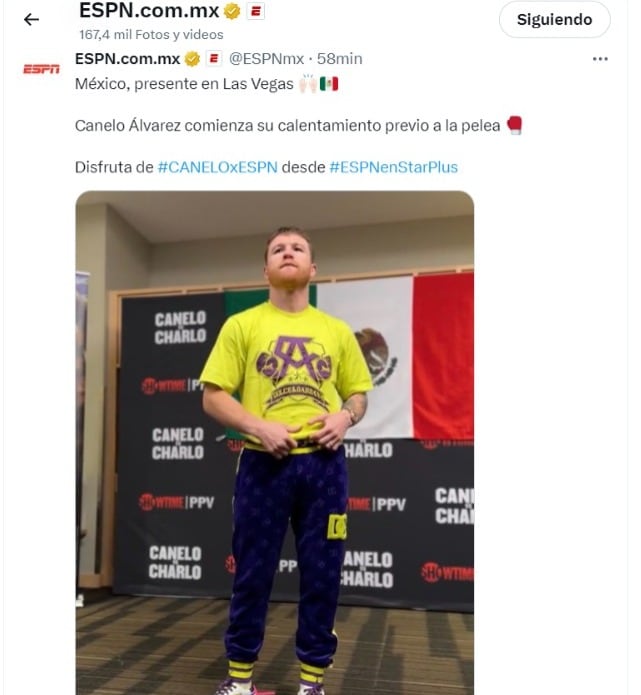Open the #ESPNenStarPlus hashtag link
The image size is (641, 695).
tap(394, 167)
